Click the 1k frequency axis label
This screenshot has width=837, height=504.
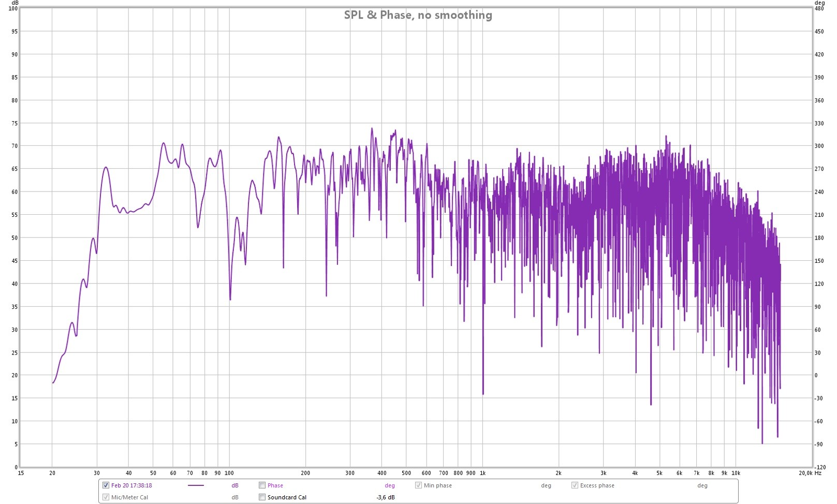(x=482, y=473)
